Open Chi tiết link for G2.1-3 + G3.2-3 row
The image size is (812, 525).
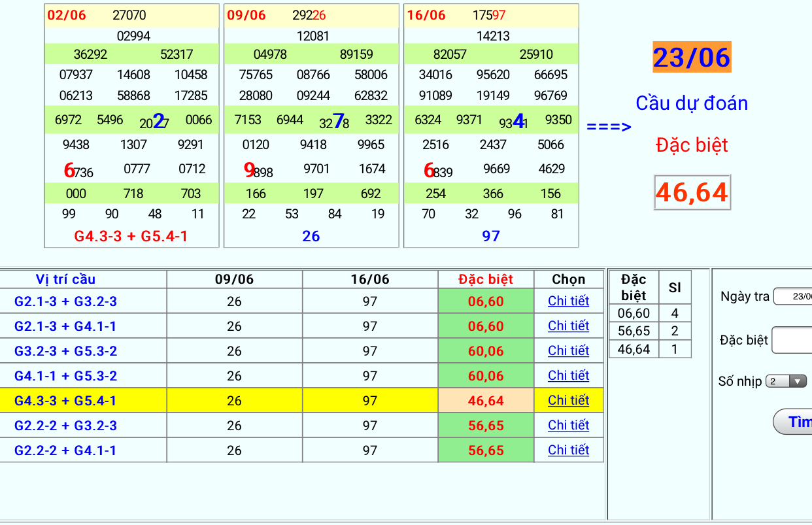point(568,301)
